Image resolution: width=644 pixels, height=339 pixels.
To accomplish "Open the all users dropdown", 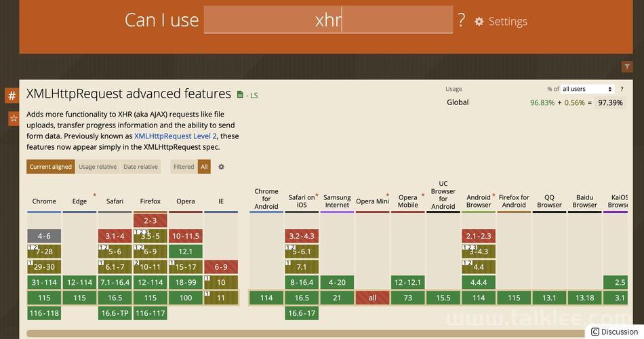I will coord(587,89).
